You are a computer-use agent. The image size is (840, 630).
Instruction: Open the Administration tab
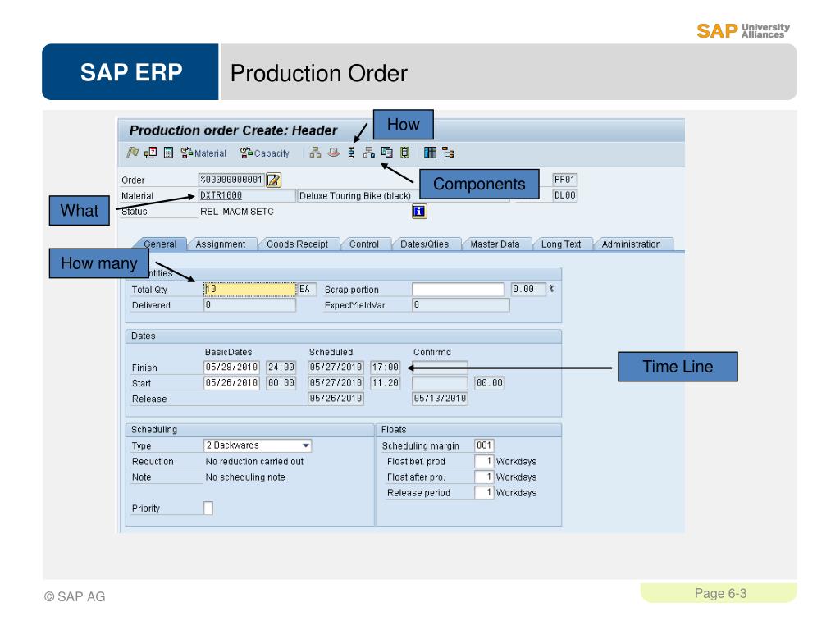click(x=631, y=244)
